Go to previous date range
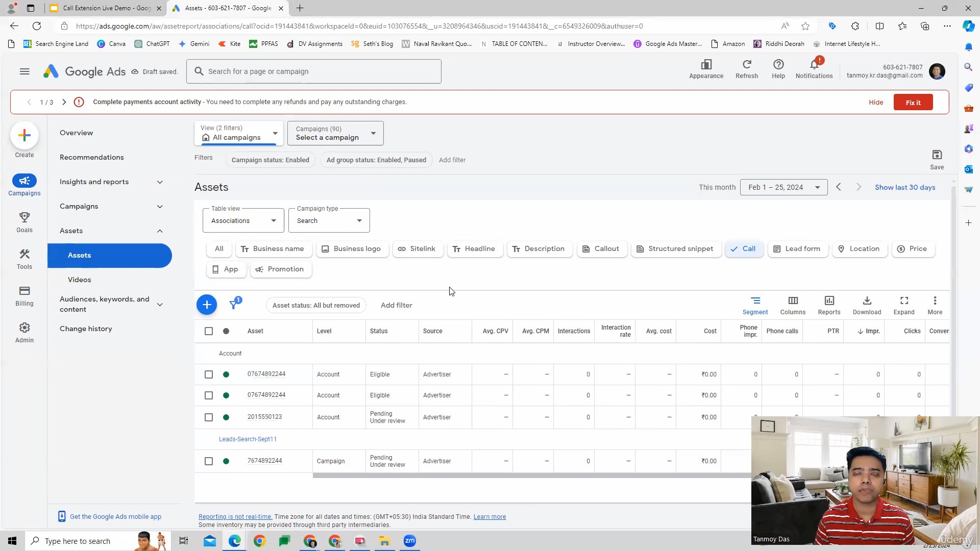The height and width of the screenshot is (551, 980). (x=839, y=187)
